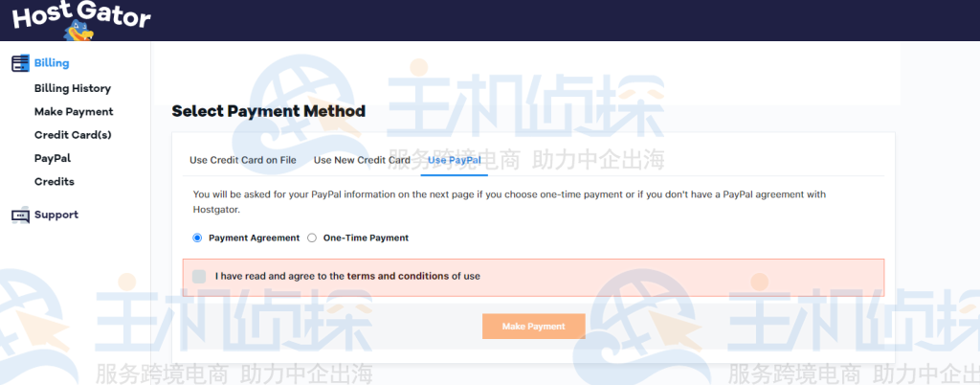Open Credits in the sidebar menu

tap(55, 182)
